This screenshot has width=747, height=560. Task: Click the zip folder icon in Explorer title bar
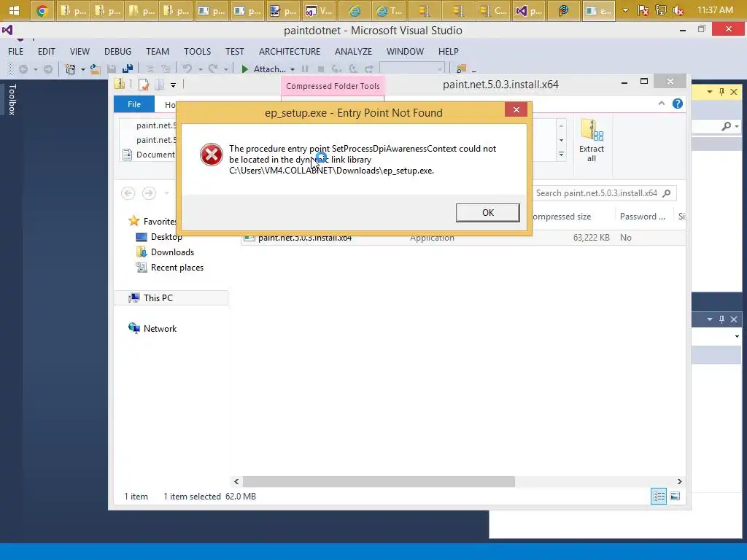(x=120, y=85)
